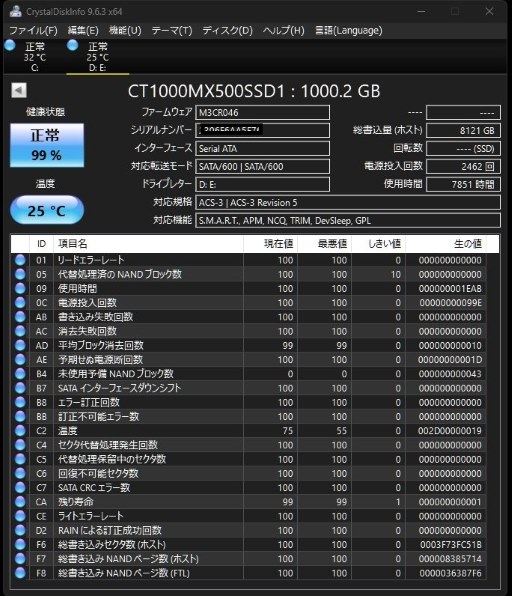This screenshot has height=596, width=512.
Task: Click the CrystalDiskInfo app icon in title bar
Action: click(16, 11)
